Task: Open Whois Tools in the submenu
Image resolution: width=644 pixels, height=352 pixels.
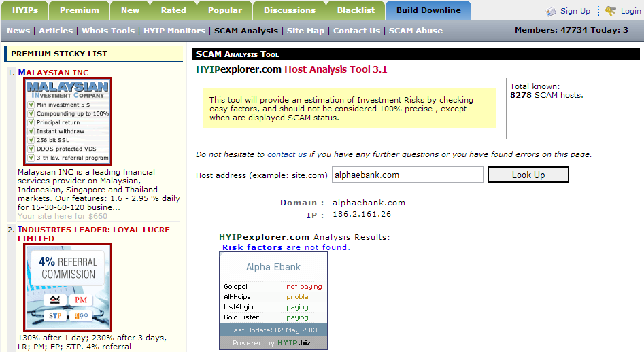Action: point(108,31)
